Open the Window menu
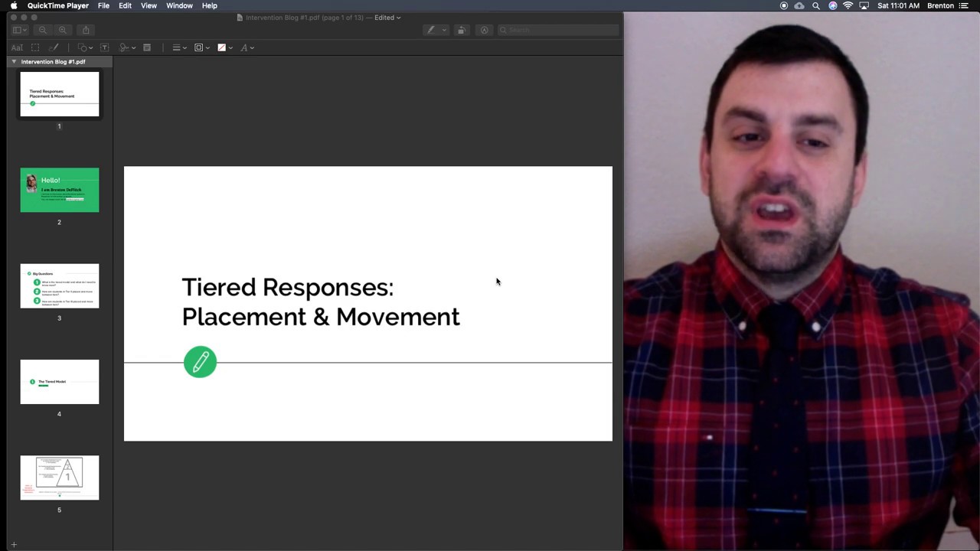This screenshot has width=980, height=551. 179,5
